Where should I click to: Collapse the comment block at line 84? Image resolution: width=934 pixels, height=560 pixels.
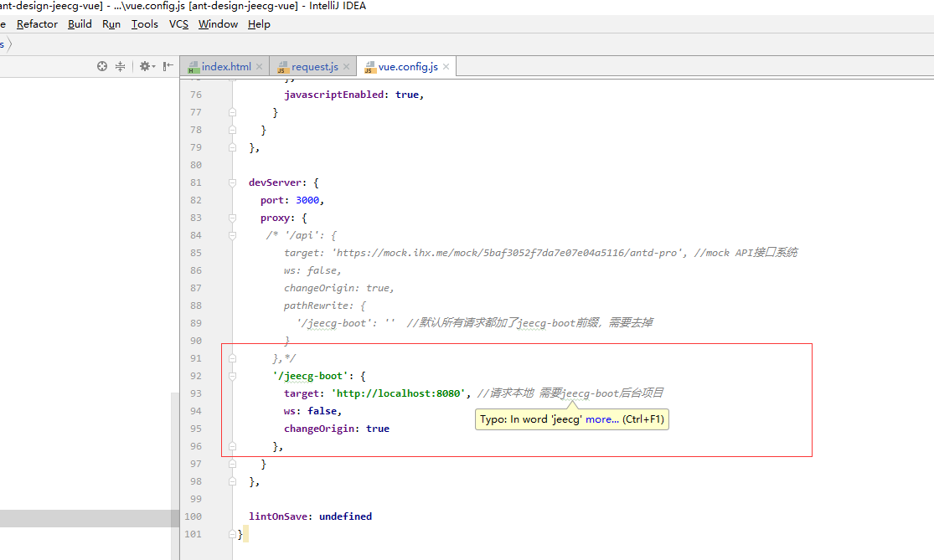(x=232, y=236)
